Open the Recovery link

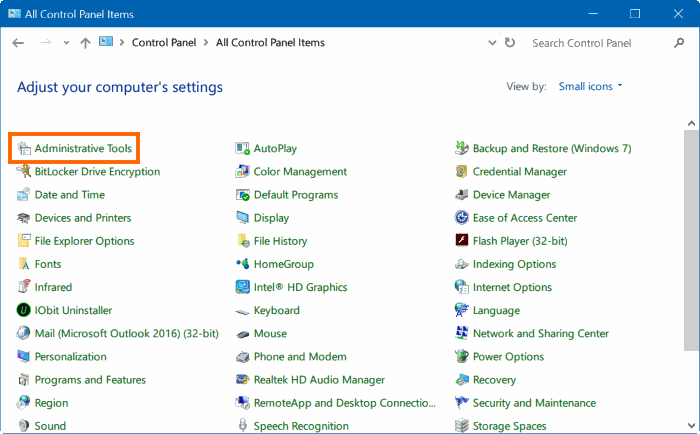pos(494,380)
